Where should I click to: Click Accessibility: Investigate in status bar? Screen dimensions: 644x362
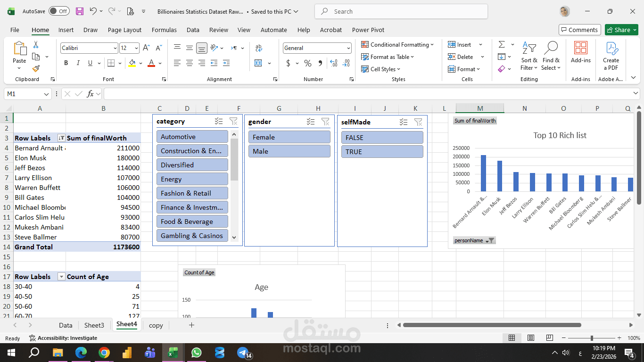coord(63,338)
